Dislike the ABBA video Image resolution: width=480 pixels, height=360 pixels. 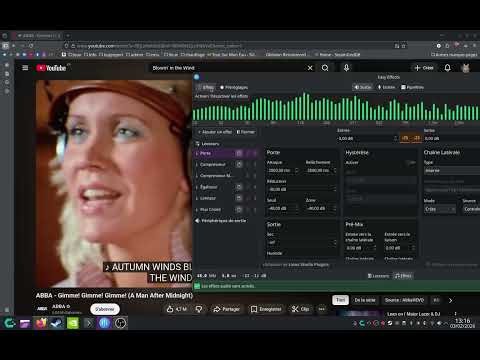[199, 309]
